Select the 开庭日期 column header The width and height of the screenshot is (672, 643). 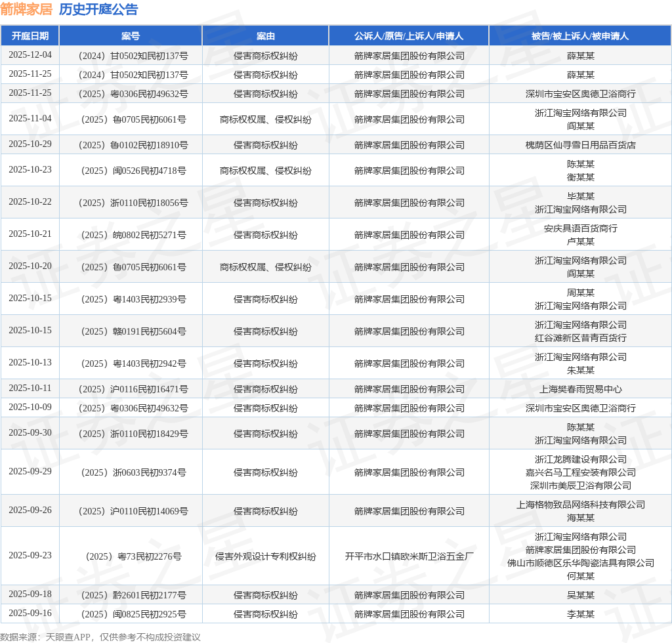pos(30,36)
